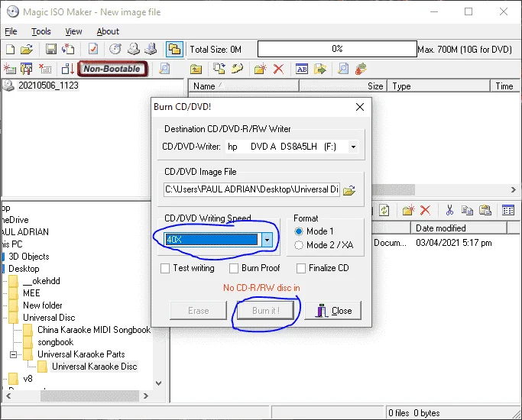This screenshot has height=420, width=522.
Task: Click the New image file icon
Action: (11, 49)
